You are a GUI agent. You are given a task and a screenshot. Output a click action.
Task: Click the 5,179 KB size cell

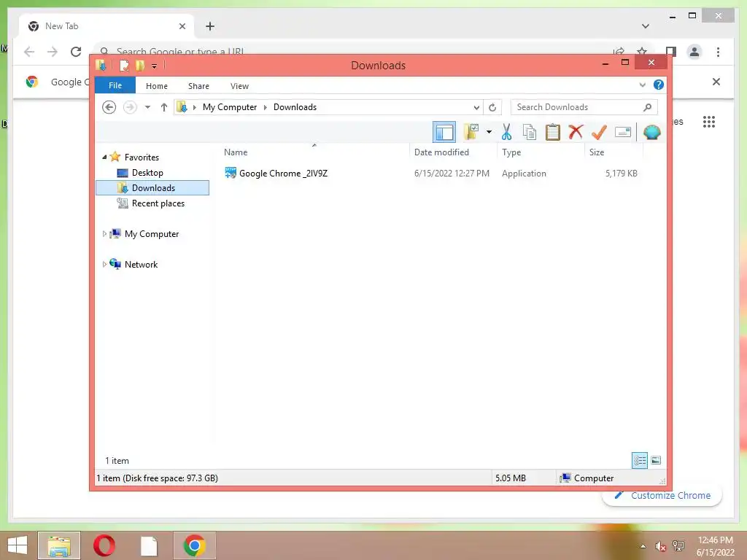[x=622, y=174]
